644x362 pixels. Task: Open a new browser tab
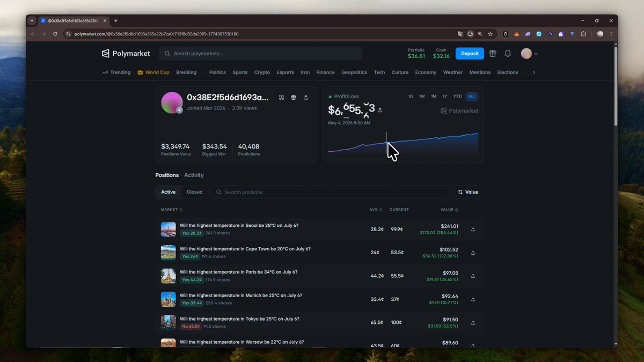[115, 21]
